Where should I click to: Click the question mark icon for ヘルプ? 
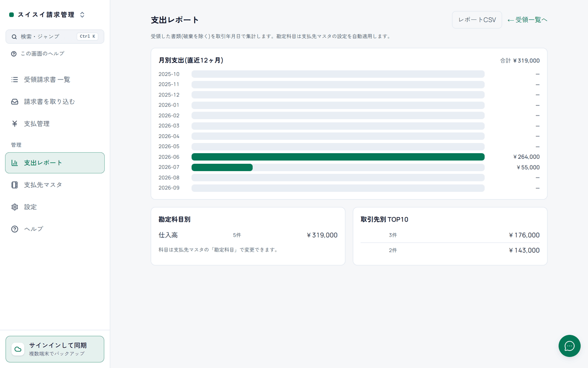(15, 229)
